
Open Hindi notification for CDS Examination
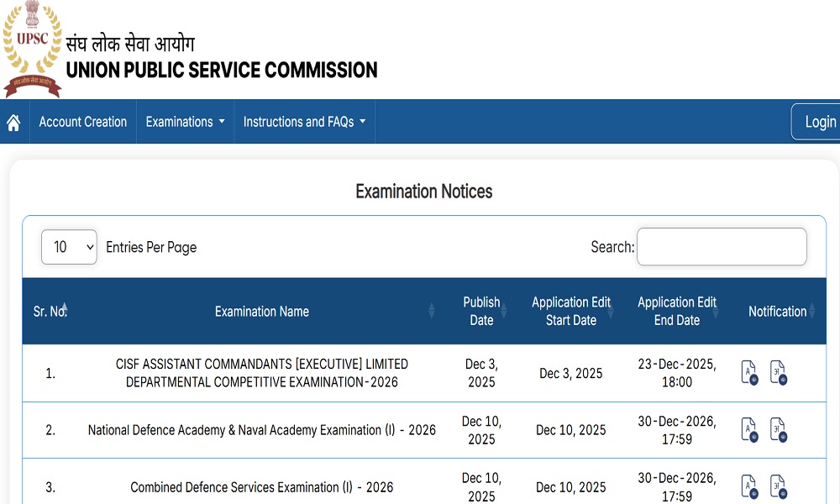[777, 486]
